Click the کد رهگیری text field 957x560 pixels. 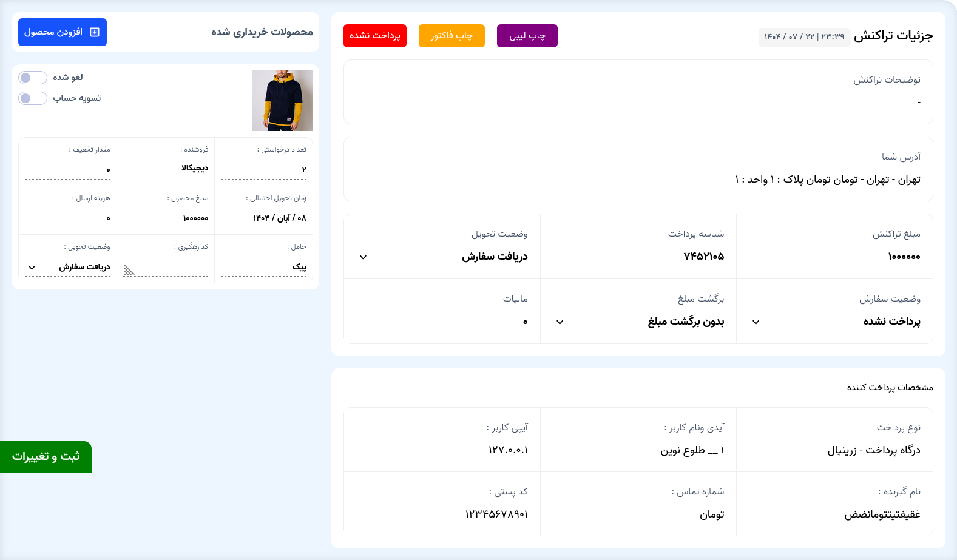coord(165,267)
